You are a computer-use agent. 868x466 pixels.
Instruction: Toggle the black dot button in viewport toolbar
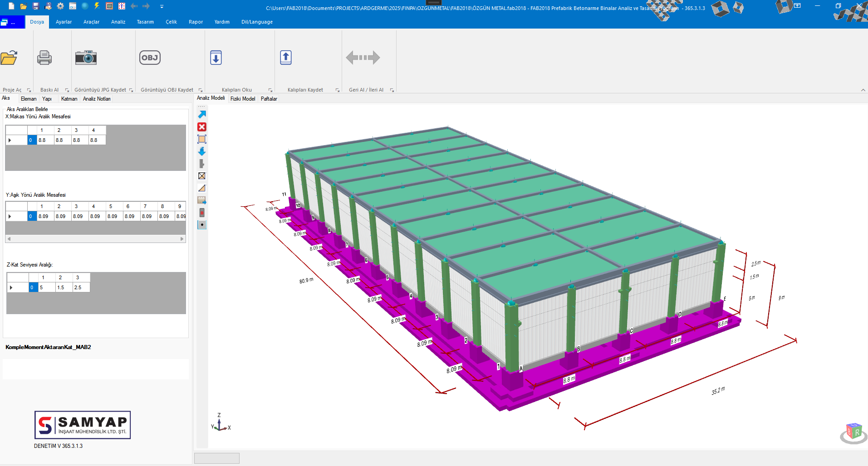coord(202,225)
